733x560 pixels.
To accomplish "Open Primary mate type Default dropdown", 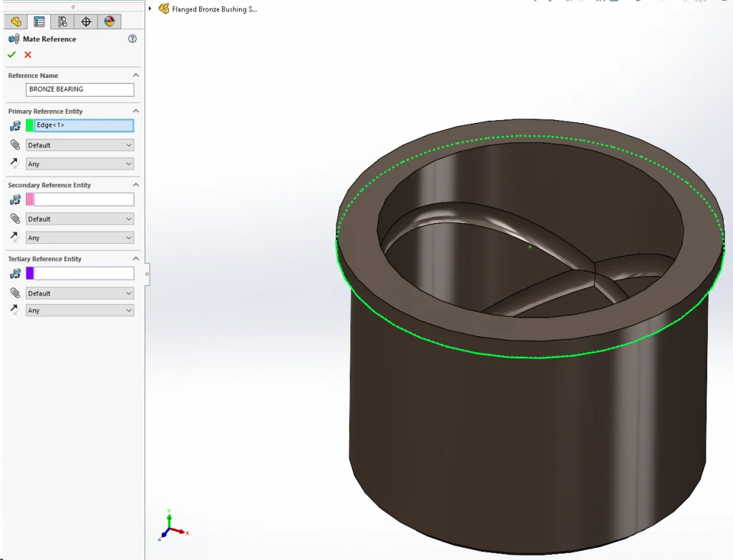I will pos(79,145).
